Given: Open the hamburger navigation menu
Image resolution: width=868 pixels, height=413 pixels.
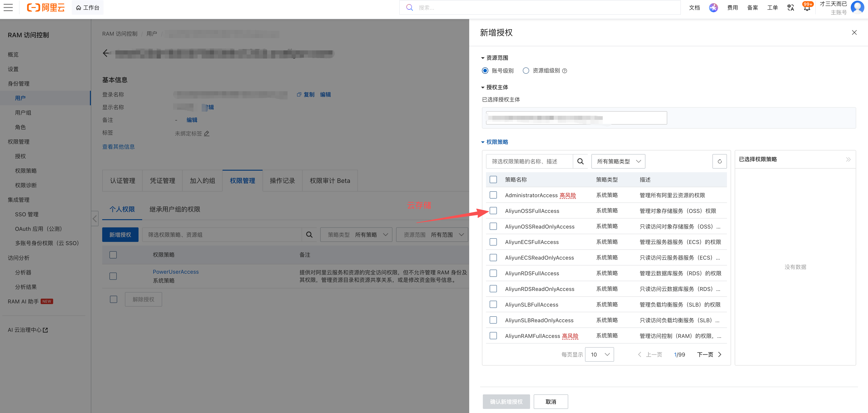Looking at the screenshot, I should coord(8,7).
